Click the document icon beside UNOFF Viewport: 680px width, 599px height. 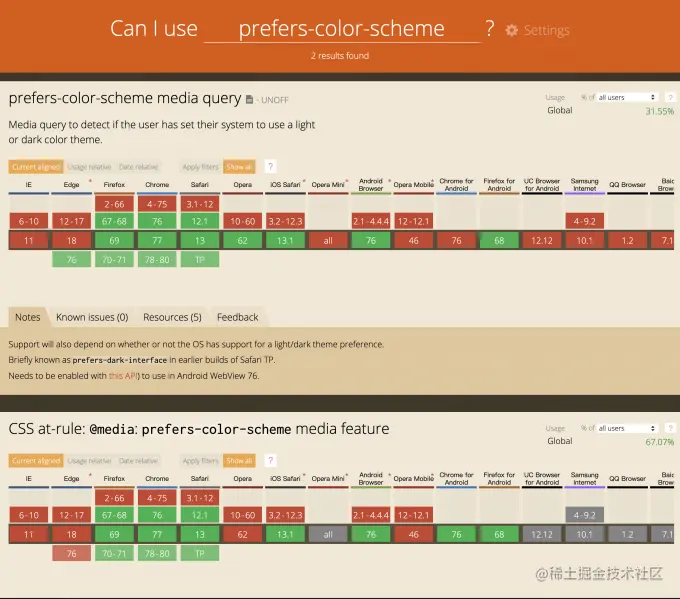point(249,100)
